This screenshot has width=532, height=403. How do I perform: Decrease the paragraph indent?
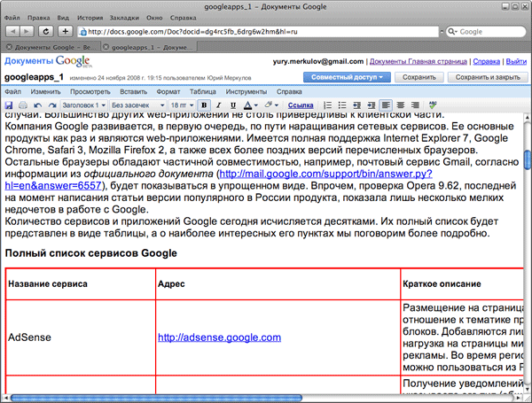point(356,105)
